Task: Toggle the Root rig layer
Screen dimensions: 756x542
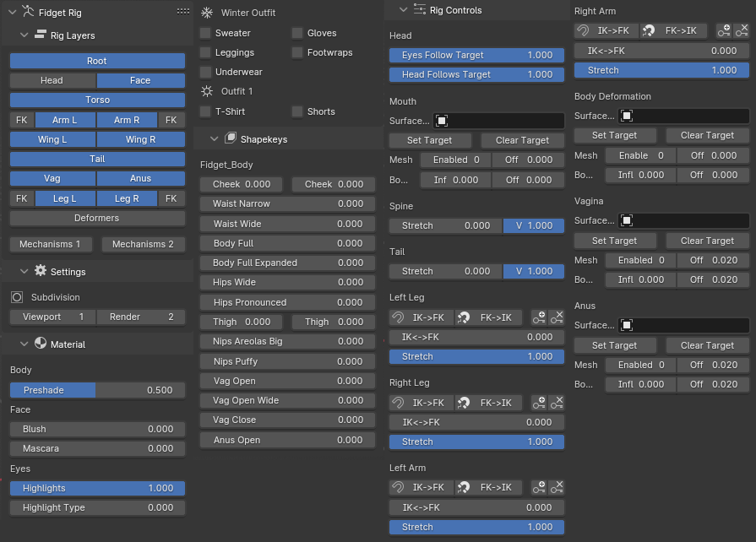Action: 97,61
